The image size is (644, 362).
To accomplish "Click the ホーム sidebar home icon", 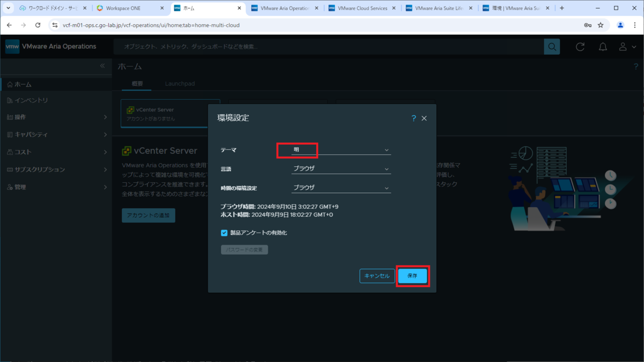I will point(10,84).
